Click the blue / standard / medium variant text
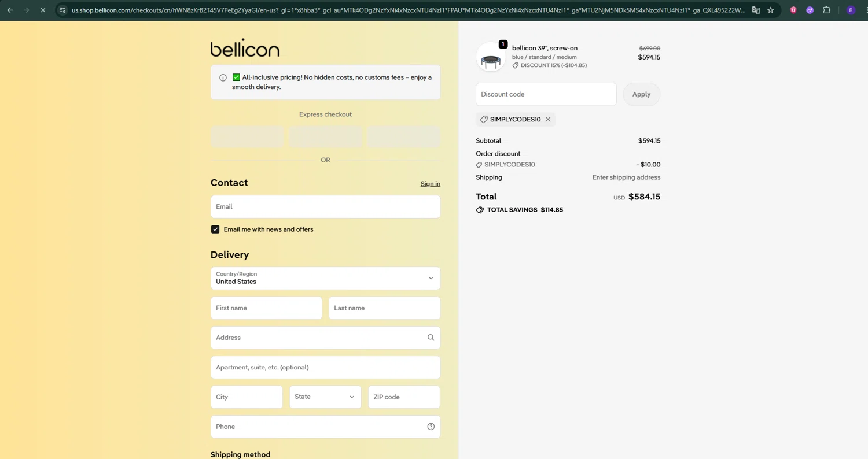Image resolution: width=868 pixels, height=459 pixels. tap(544, 57)
